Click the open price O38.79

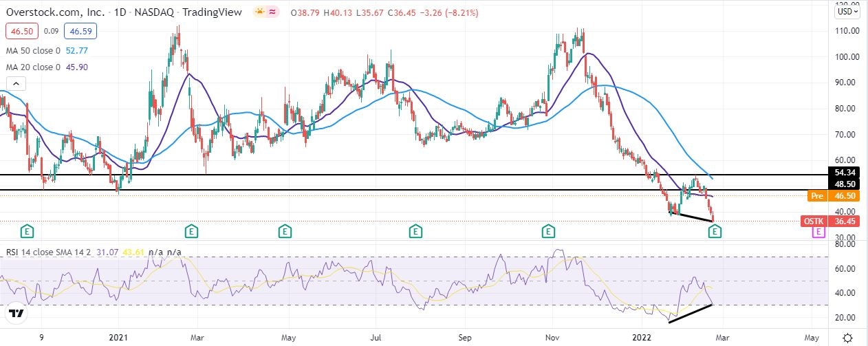click(305, 13)
